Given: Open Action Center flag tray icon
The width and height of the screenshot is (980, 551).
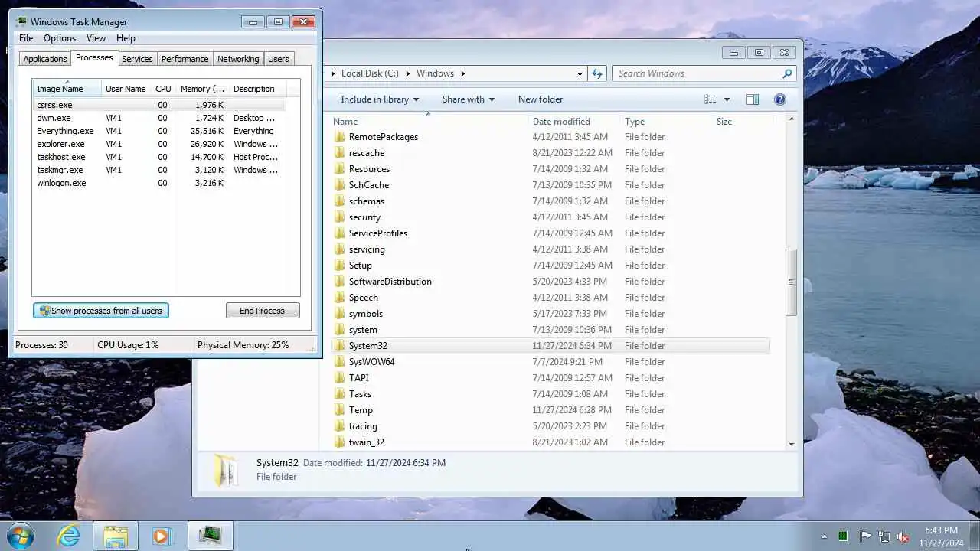Looking at the screenshot, I should (x=864, y=536).
